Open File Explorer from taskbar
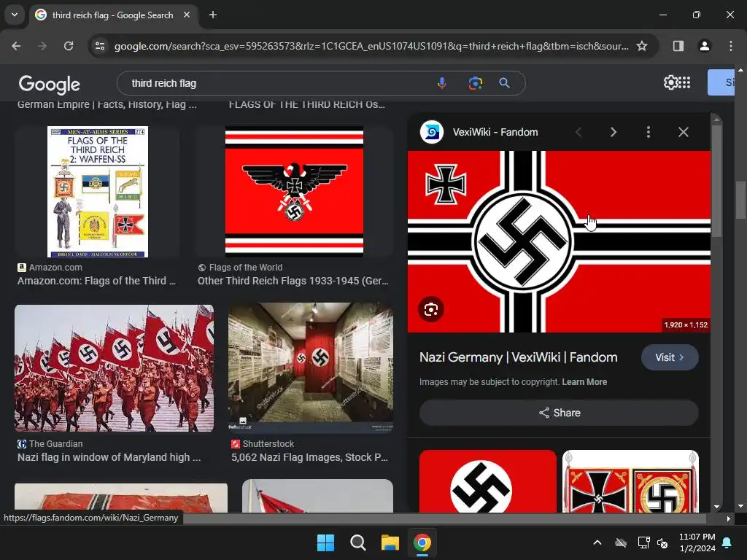The image size is (747, 560). click(390, 542)
